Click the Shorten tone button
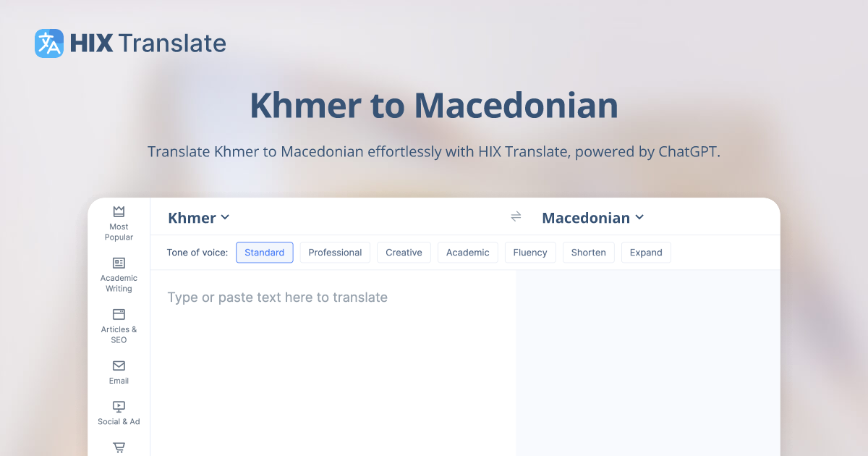This screenshot has height=456, width=868. (588, 252)
